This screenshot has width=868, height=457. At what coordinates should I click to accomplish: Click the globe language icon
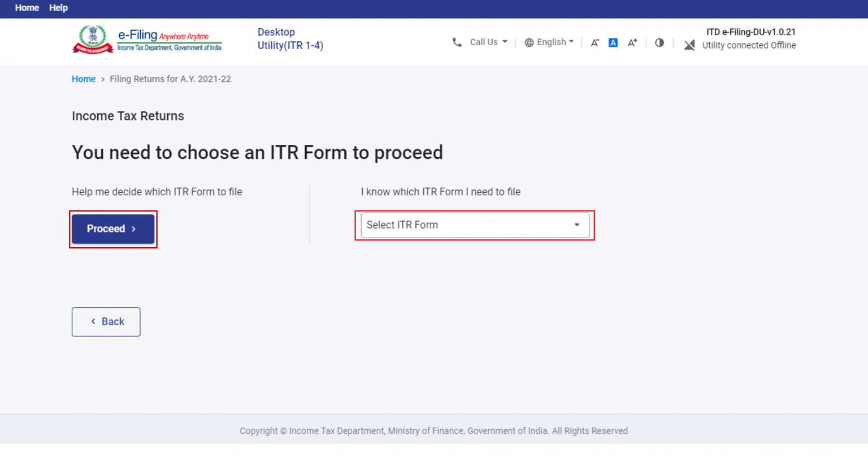coord(530,42)
